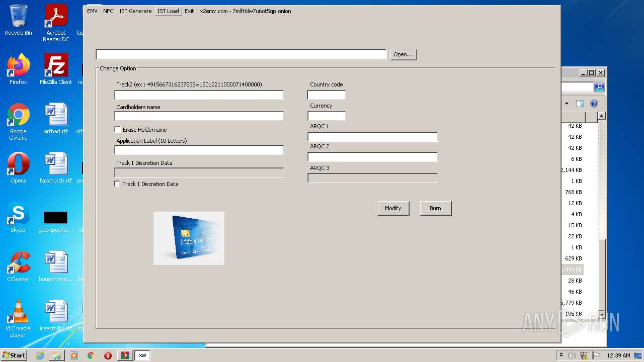Select the 105 KB size entry
The image size is (644, 362).
click(573, 314)
